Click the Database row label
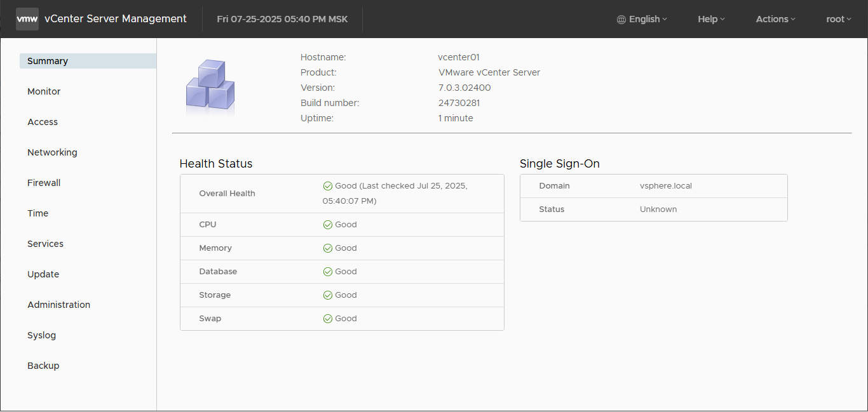The width and height of the screenshot is (868, 412). (x=218, y=272)
